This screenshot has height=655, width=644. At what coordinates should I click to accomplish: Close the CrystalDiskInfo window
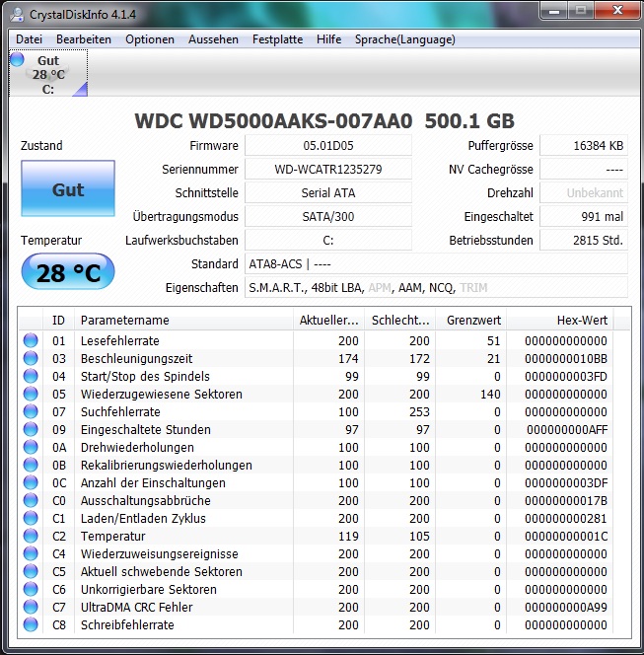tap(617, 11)
